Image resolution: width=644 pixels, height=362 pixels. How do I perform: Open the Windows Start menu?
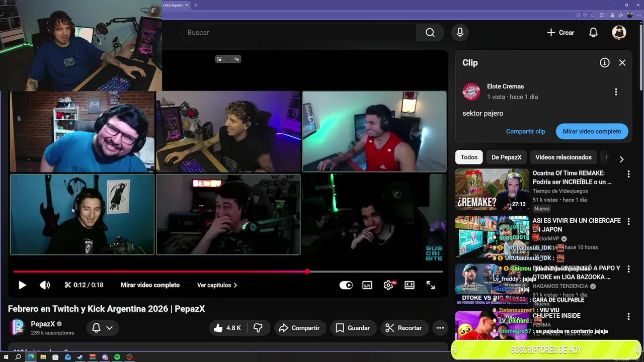6,357
